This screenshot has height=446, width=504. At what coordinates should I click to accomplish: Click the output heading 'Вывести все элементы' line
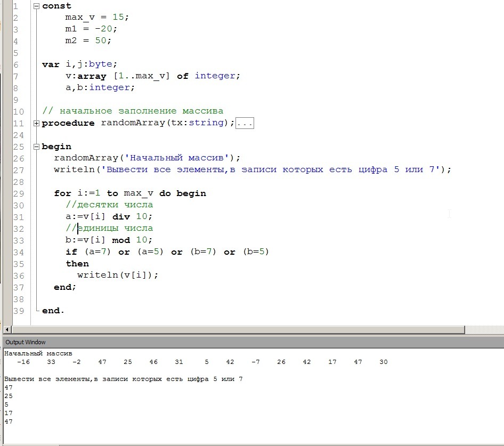[124, 379]
